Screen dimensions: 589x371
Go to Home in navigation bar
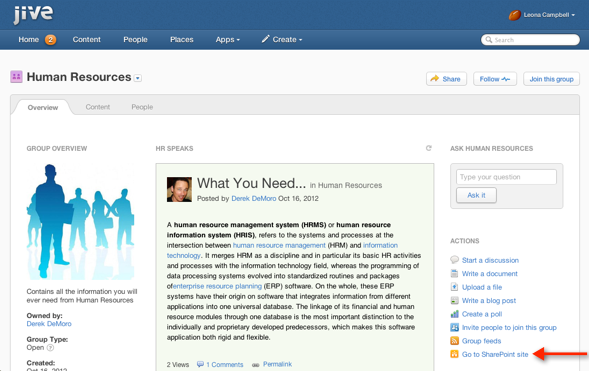[x=29, y=39]
